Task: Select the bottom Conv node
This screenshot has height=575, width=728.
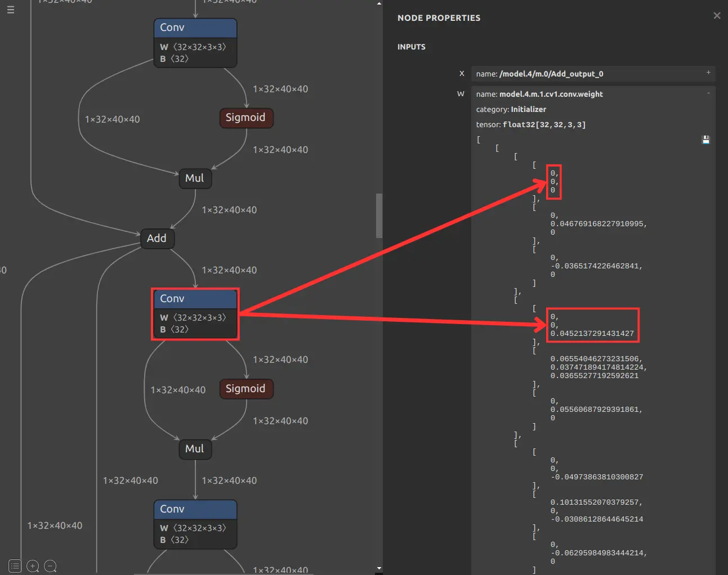Action: [x=195, y=524]
